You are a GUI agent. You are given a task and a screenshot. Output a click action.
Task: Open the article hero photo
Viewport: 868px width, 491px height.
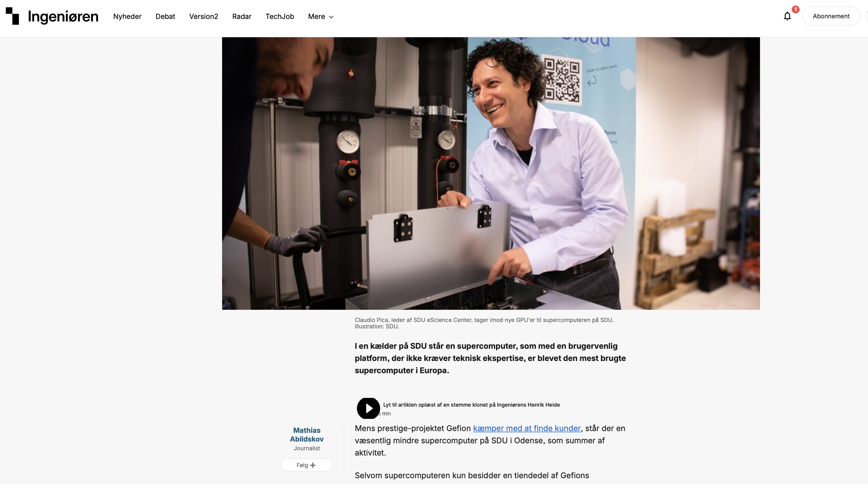point(491,173)
